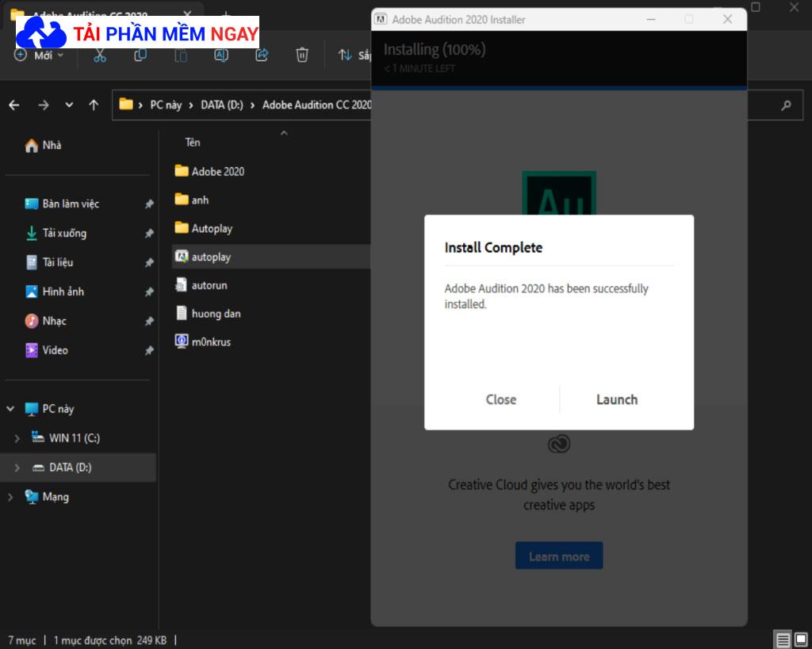Click Learn more in the Audition installer
Screen dimensions: 812x649
(x=559, y=555)
